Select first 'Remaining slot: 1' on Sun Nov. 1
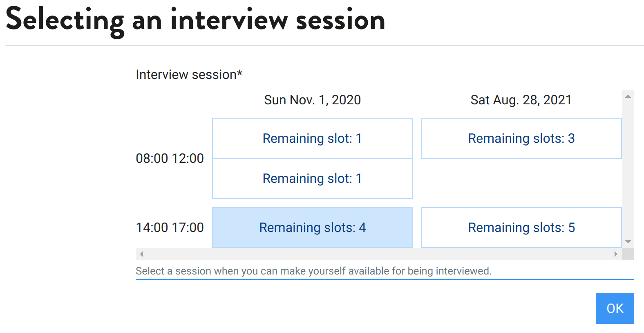644x333 pixels. [x=312, y=138]
